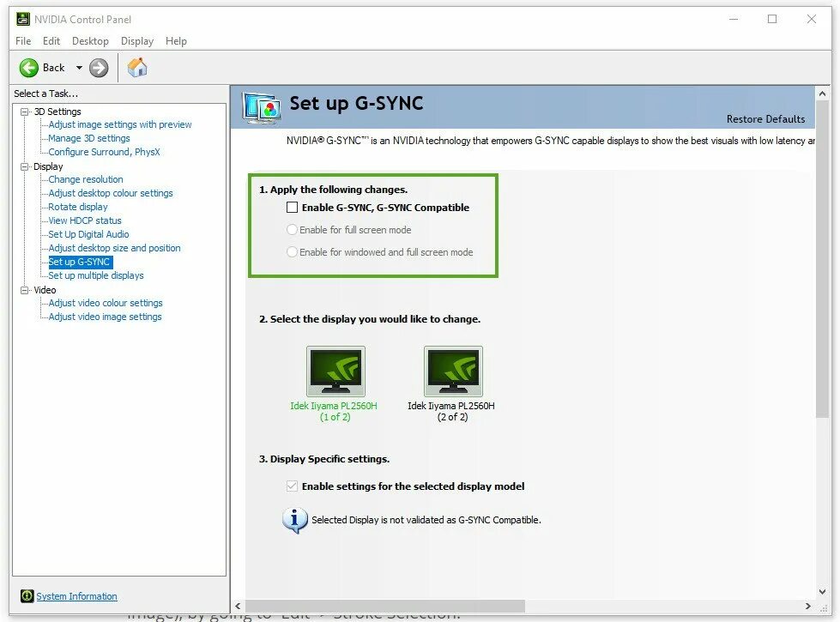
Task: Open Set up multiple displays
Action: coord(96,275)
